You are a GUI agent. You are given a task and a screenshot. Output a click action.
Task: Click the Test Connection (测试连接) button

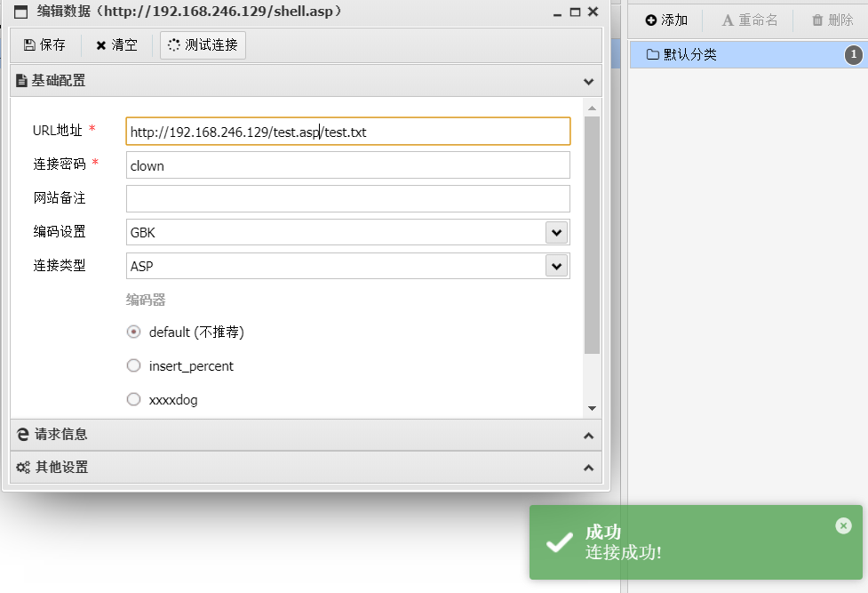click(203, 44)
